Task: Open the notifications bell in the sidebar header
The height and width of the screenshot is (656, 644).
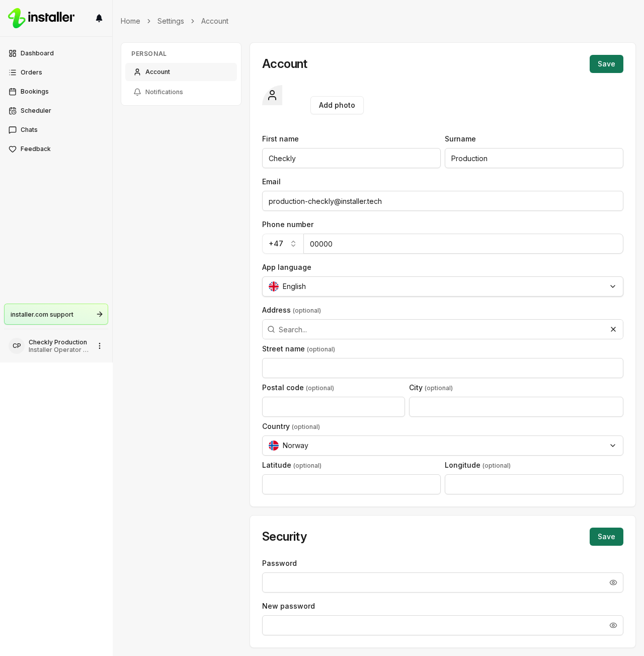Action: point(99,18)
